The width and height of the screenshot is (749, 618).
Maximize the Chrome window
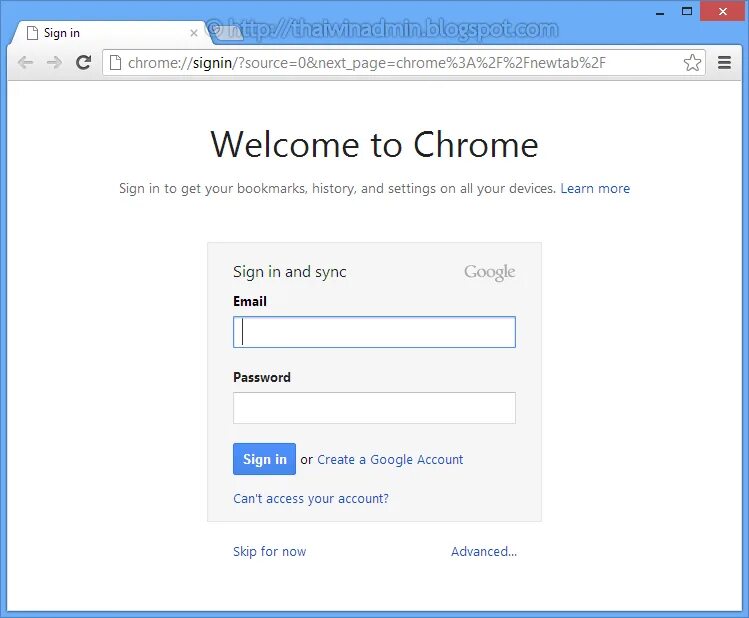click(687, 11)
